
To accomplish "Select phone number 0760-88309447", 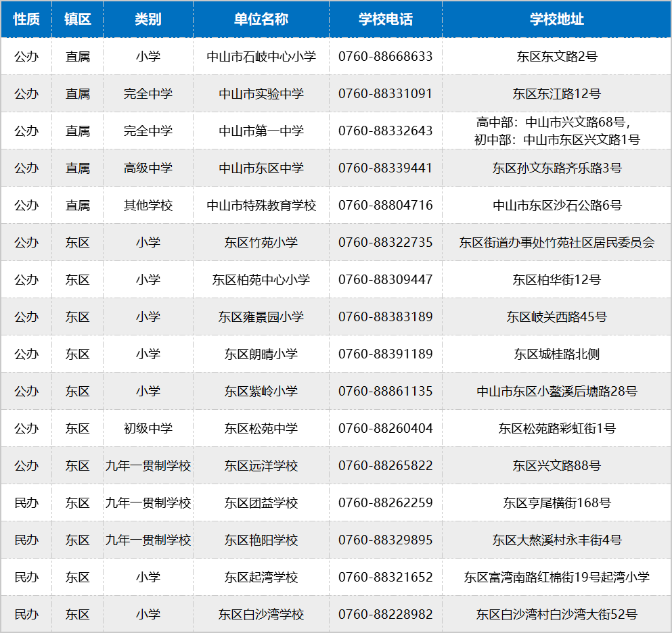I will [386, 280].
